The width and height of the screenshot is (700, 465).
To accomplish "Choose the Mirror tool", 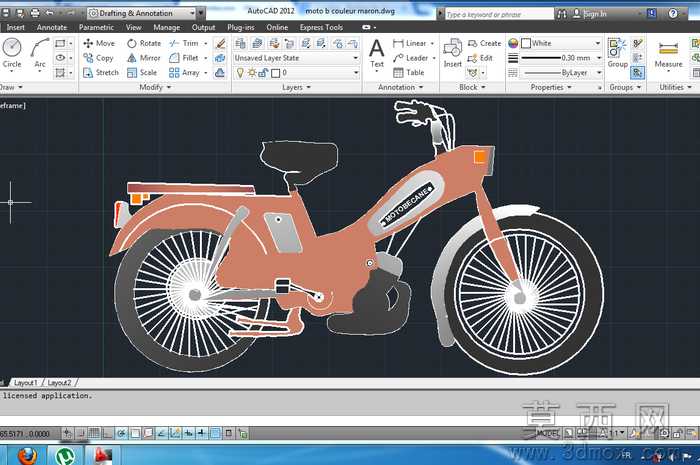I will tap(143, 58).
